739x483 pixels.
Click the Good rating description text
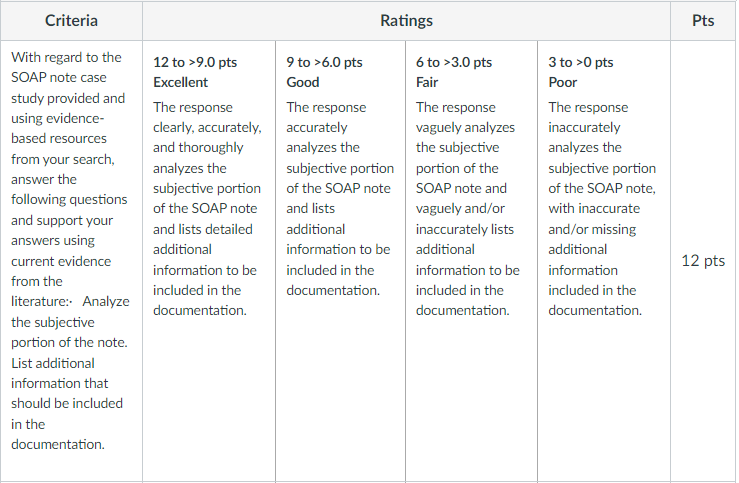(x=340, y=198)
